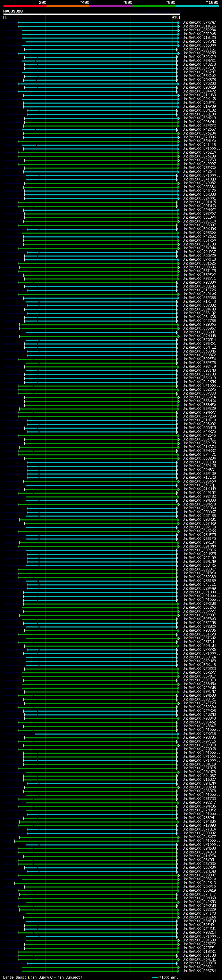Select the UniRef100_A7P2G9 label
This screenshot has height=980, width=222.
click(199, 416)
